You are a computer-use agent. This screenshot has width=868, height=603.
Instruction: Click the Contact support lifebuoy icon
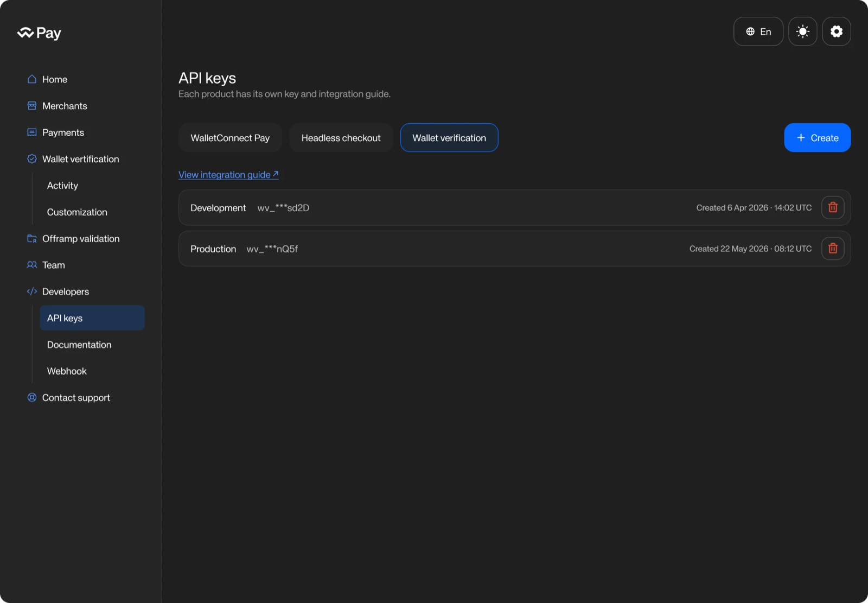(x=32, y=398)
